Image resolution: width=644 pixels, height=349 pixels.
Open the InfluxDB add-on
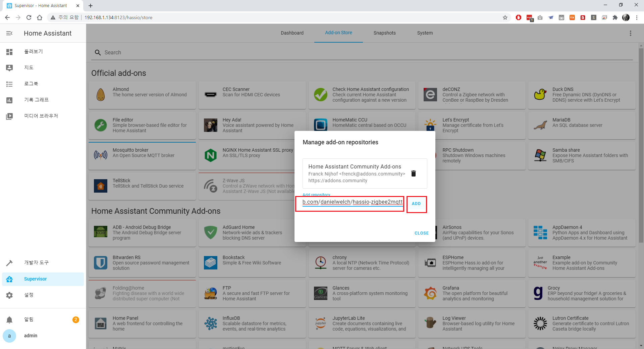[x=252, y=324]
